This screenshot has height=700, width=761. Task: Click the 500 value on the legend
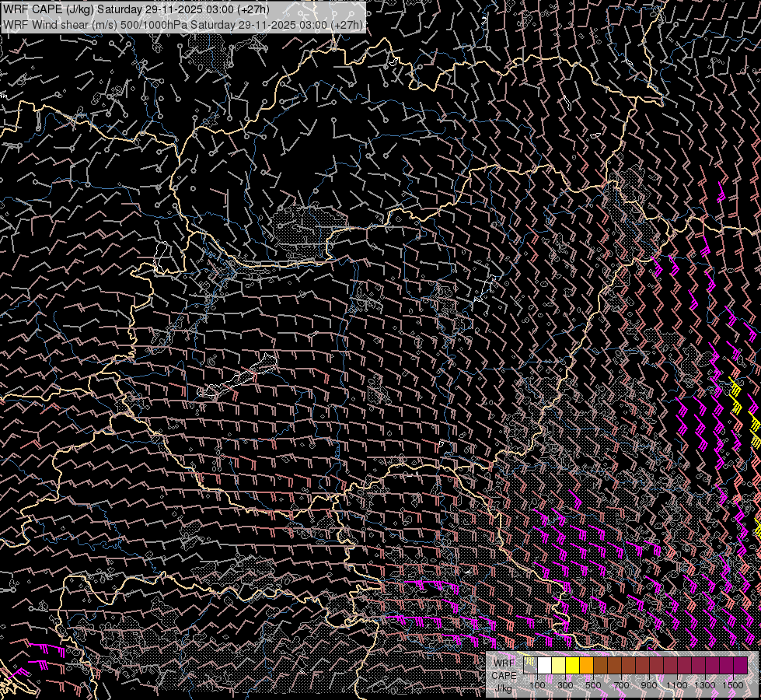[x=593, y=684]
